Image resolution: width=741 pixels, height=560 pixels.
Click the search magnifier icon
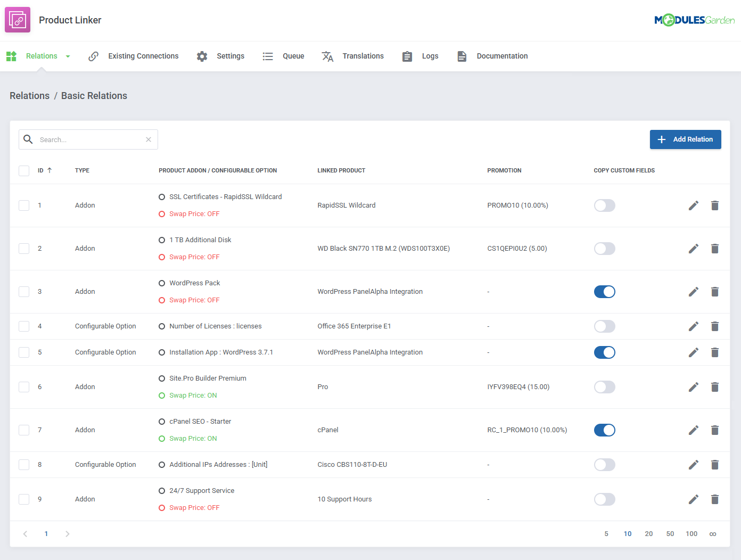(x=28, y=139)
